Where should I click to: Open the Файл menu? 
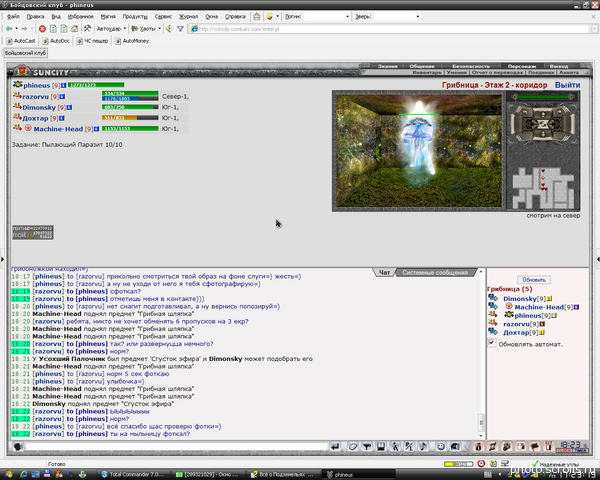(13, 16)
